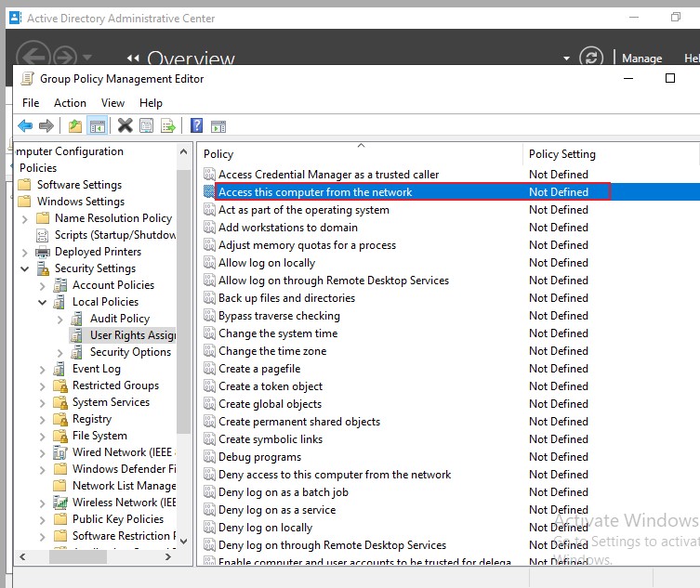This screenshot has height=588, width=700.
Task: Click Active Directory Administrative Center back arrow
Action: point(33,56)
